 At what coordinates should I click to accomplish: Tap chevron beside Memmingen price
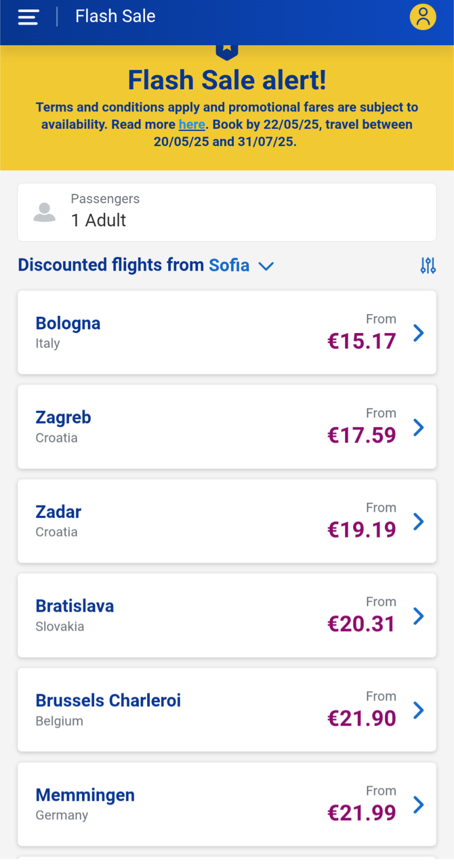coord(418,804)
